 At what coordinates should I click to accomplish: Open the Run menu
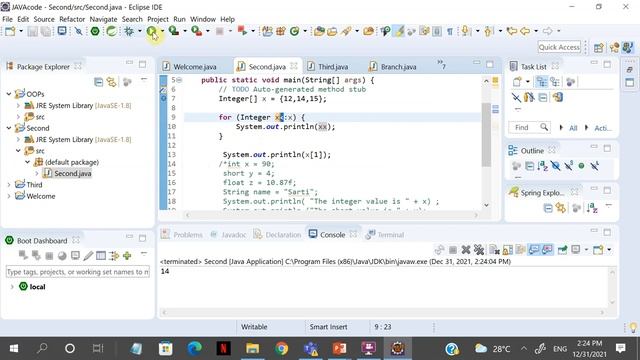(179, 19)
